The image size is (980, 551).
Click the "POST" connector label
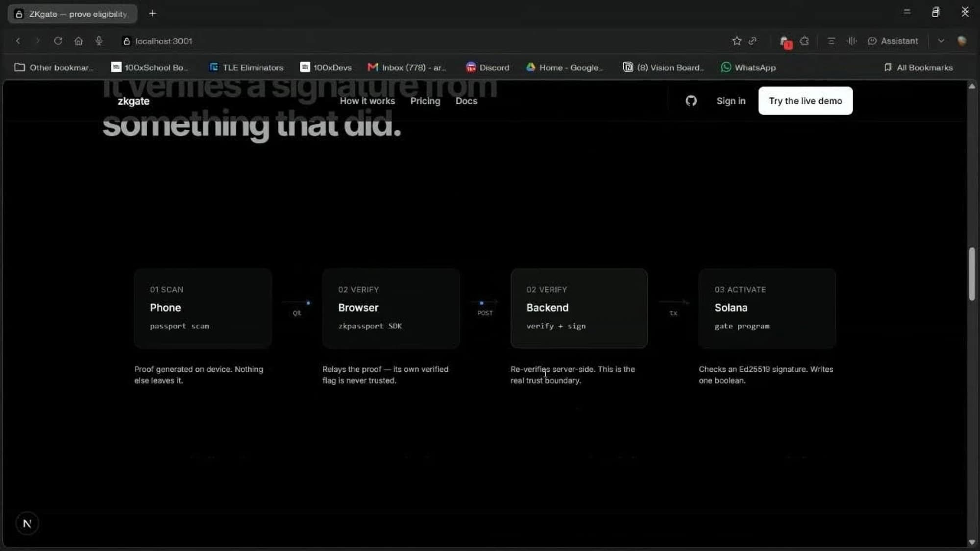tap(485, 313)
